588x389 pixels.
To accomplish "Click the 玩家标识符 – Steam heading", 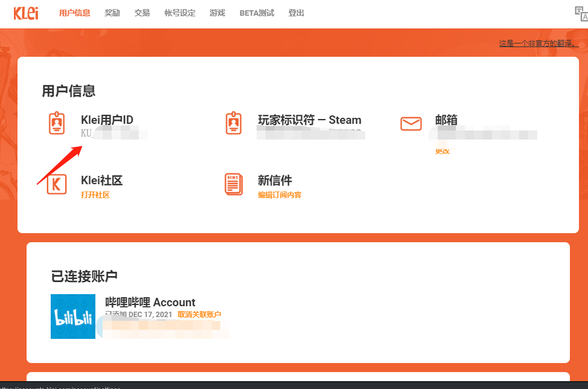I will (x=309, y=120).
